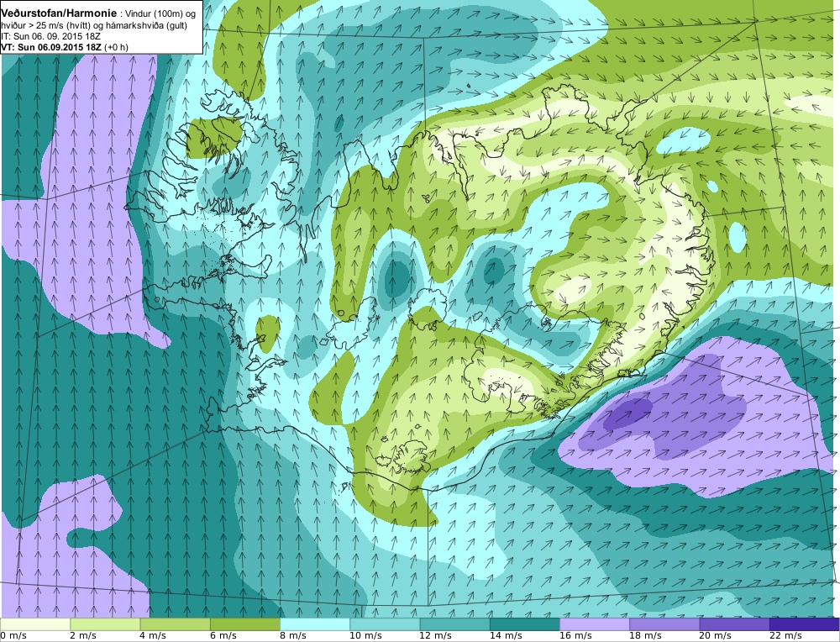Click the Veðurstofan/Harmonie title text
The image size is (840, 642).
tap(59, 13)
